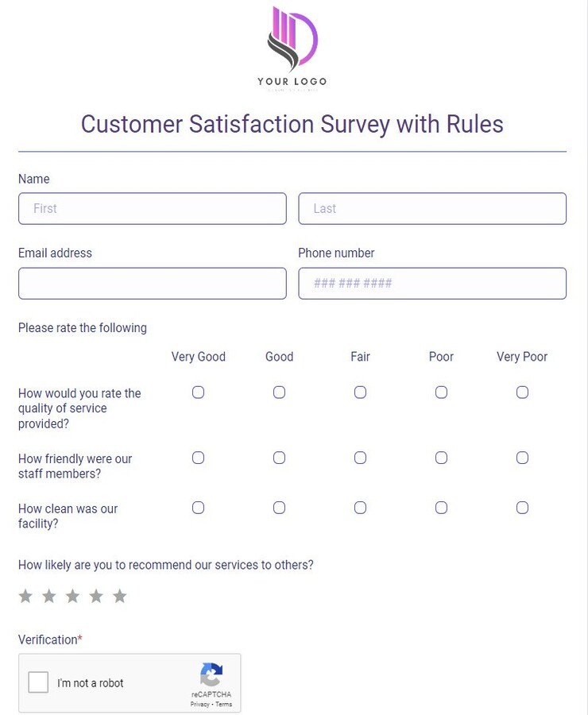588x715 pixels.
Task: Click the First name input field
Action: pyautogui.click(x=152, y=208)
